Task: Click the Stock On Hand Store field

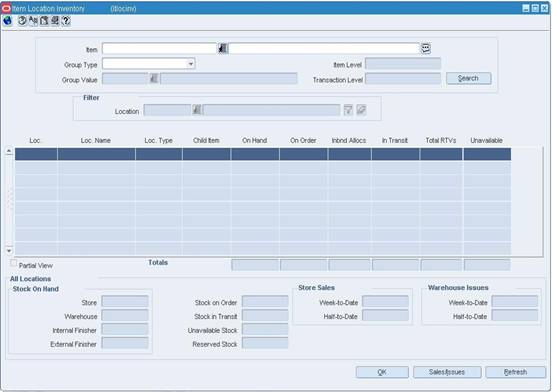Action: tap(125, 302)
